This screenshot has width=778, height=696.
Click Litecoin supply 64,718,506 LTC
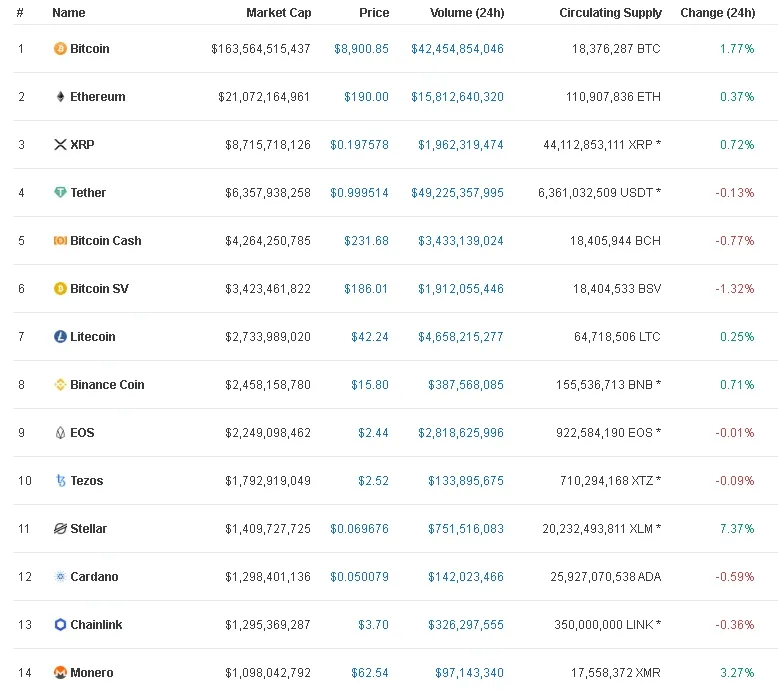[x=617, y=337]
